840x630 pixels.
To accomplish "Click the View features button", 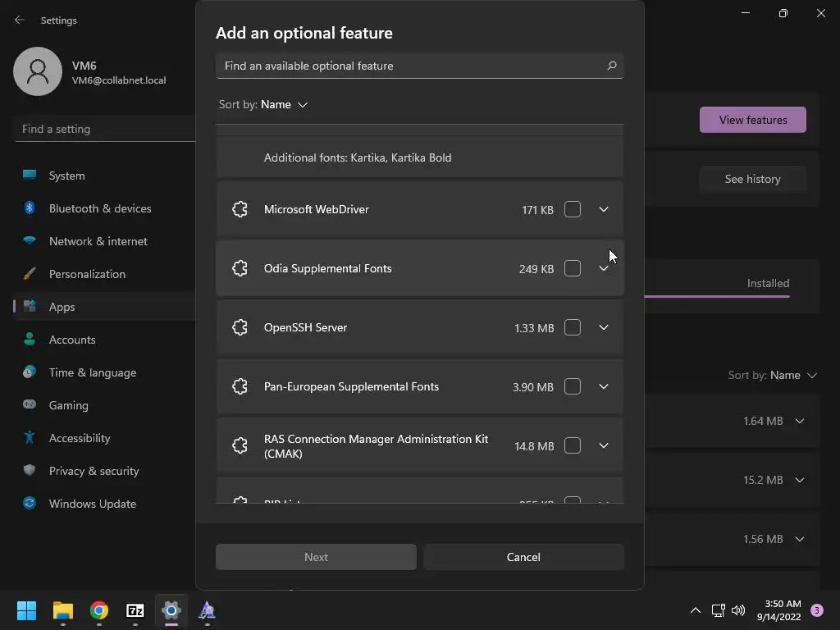I will 752,120.
